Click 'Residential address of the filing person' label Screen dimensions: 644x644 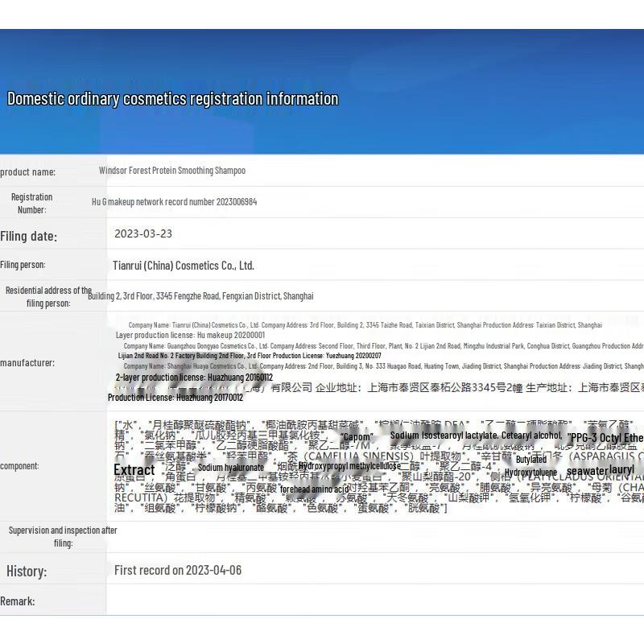[x=48, y=296]
